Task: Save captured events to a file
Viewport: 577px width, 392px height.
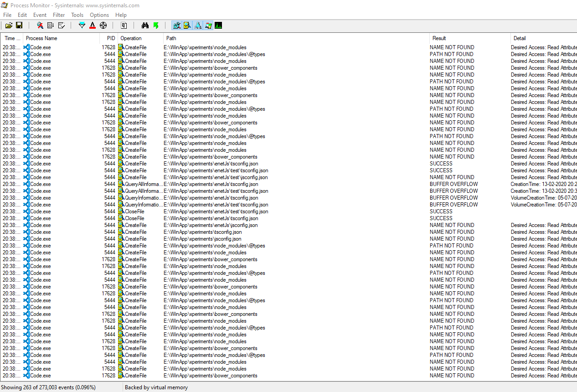Action: click(19, 25)
